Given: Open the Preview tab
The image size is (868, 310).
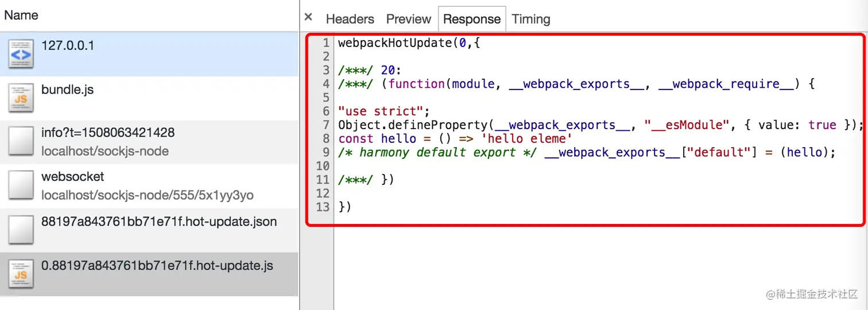Looking at the screenshot, I should click(x=408, y=19).
